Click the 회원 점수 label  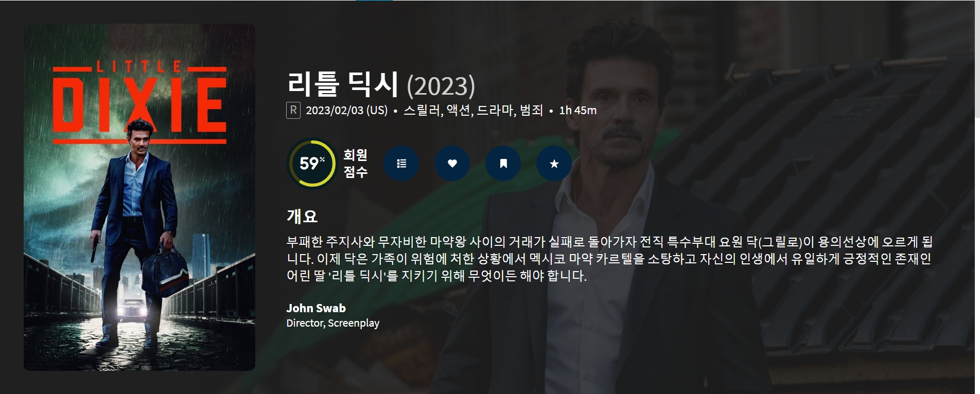point(355,164)
